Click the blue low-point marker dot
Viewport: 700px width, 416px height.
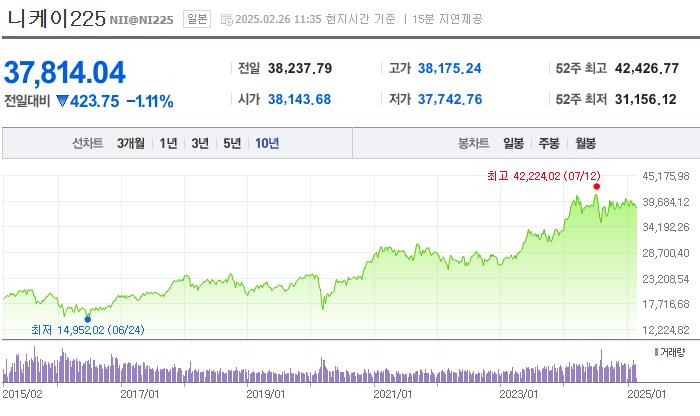(x=88, y=319)
